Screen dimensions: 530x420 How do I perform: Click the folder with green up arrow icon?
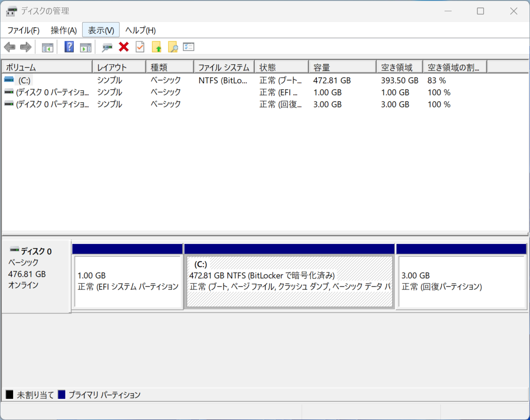pyautogui.click(x=156, y=47)
